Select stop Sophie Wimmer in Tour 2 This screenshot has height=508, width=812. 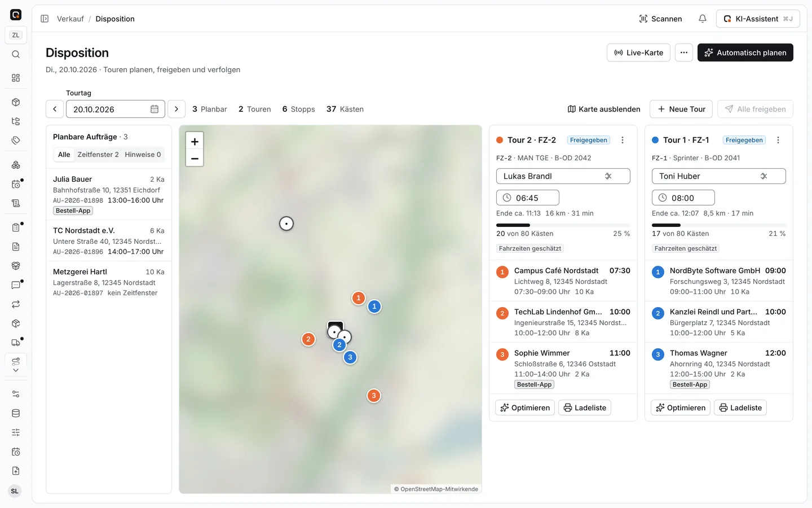coord(563,368)
